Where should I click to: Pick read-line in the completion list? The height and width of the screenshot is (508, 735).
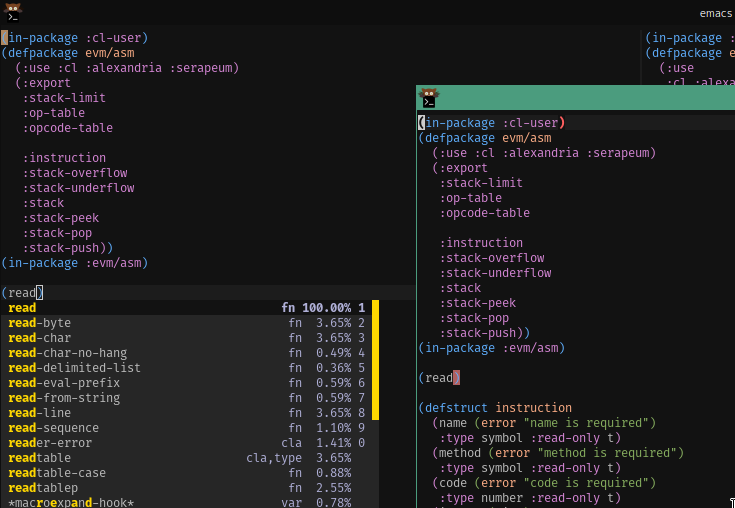click(x=40, y=413)
